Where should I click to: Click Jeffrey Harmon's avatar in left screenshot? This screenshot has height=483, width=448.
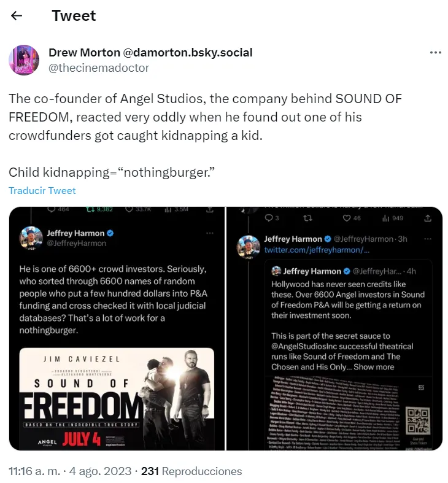[x=31, y=238]
